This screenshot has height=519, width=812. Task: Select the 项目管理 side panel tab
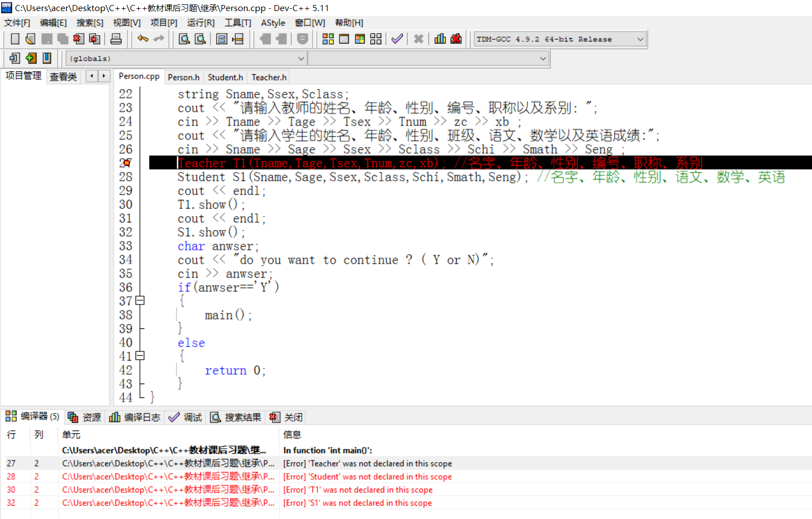point(23,76)
